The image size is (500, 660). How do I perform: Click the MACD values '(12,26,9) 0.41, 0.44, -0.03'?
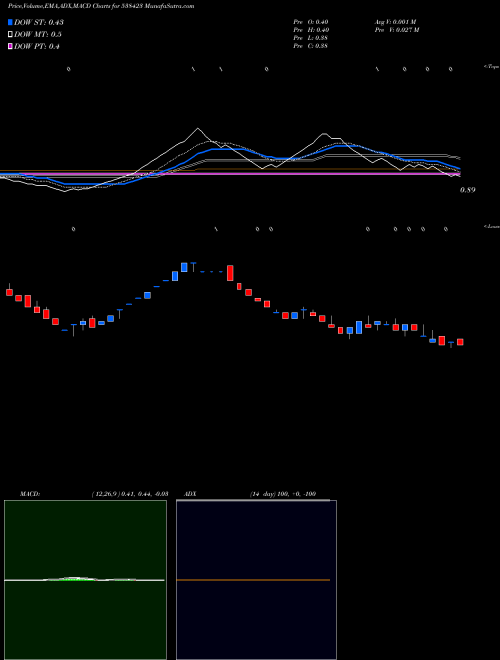[130, 494]
